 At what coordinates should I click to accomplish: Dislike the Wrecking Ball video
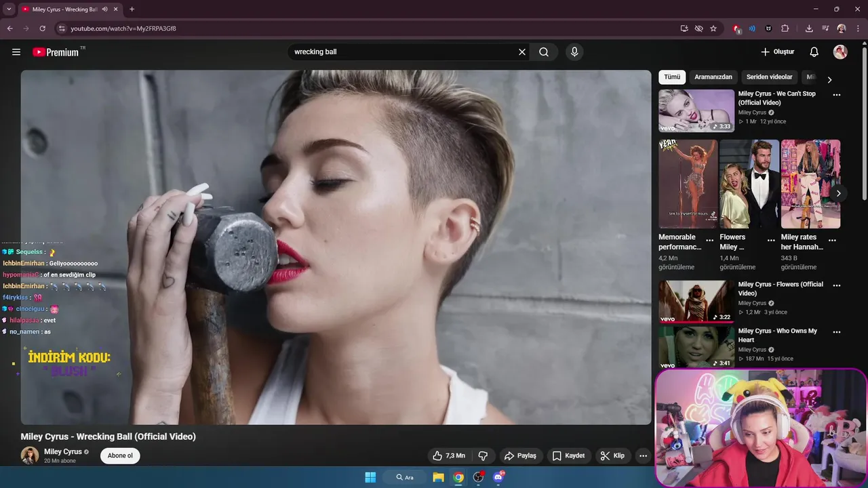coord(483,455)
